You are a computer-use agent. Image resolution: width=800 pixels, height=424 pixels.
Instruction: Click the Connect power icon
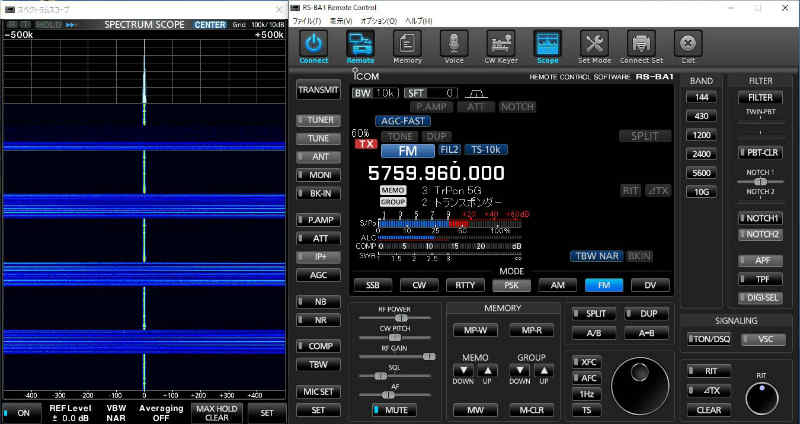(313, 44)
